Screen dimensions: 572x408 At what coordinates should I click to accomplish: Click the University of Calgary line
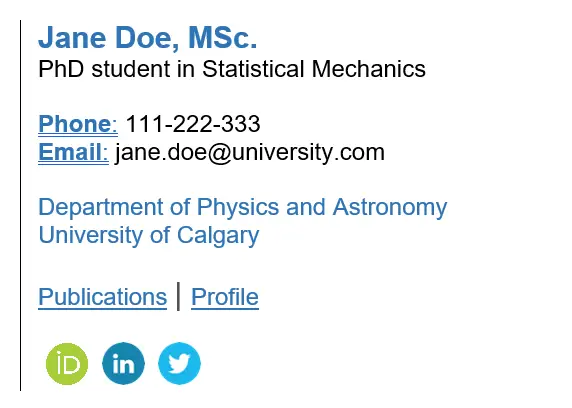149,236
